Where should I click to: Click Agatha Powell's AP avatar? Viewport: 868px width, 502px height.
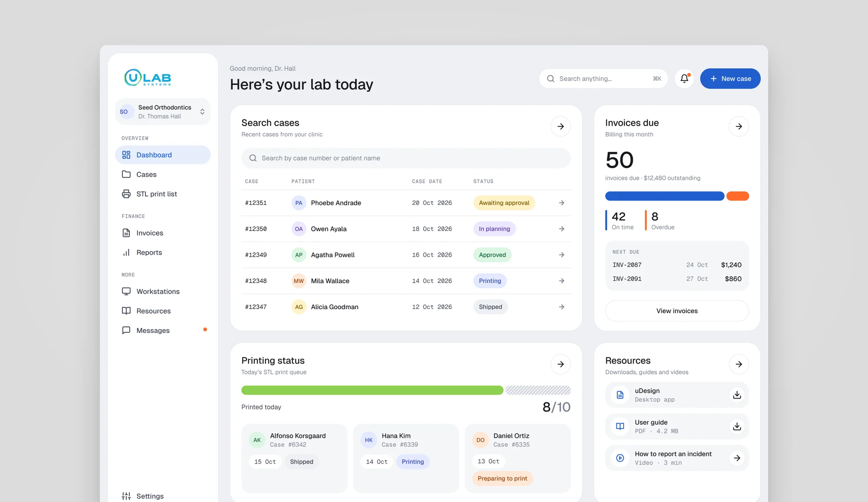click(x=299, y=255)
